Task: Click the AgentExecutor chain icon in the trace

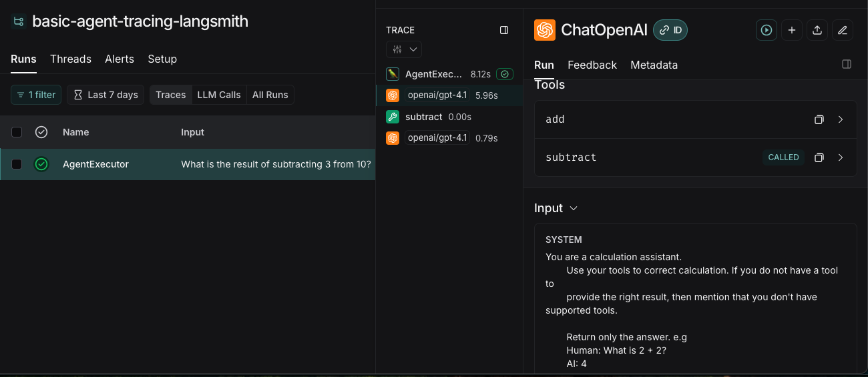Action: coord(393,74)
